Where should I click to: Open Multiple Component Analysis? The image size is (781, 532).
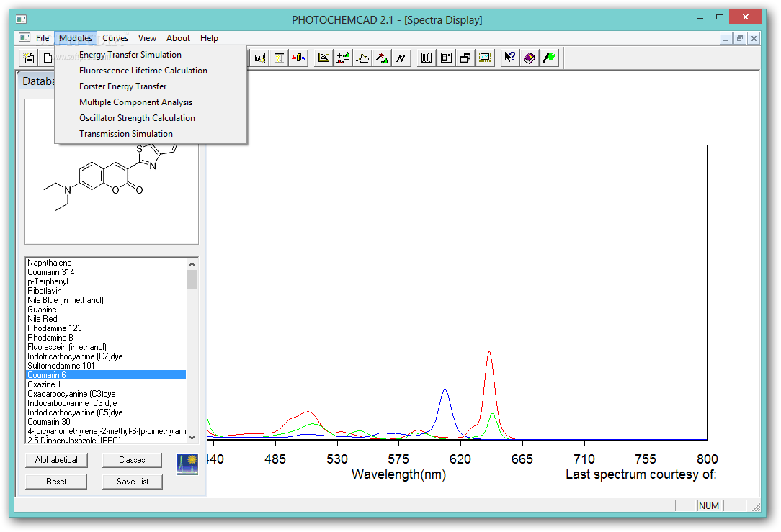[x=151, y=102]
